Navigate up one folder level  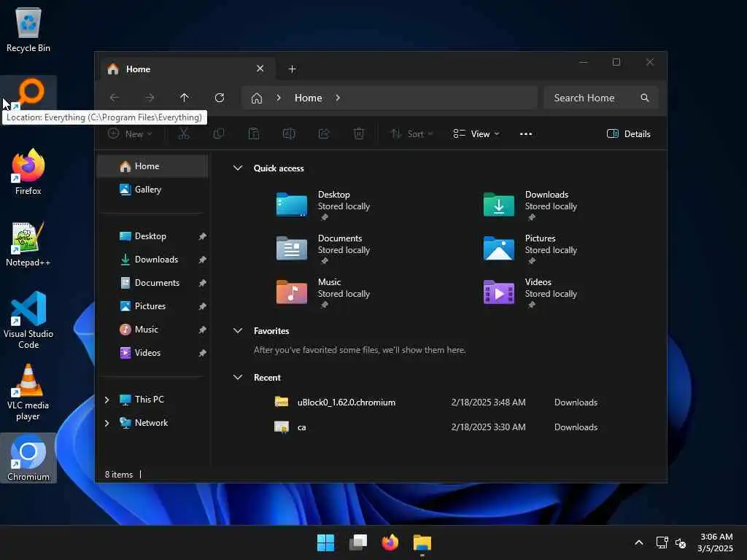(x=185, y=98)
